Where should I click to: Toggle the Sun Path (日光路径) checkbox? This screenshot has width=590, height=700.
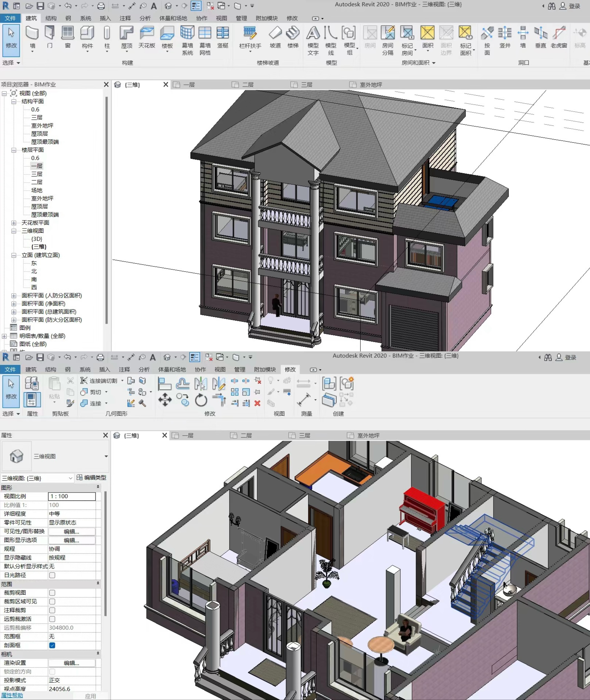pos(52,575)
